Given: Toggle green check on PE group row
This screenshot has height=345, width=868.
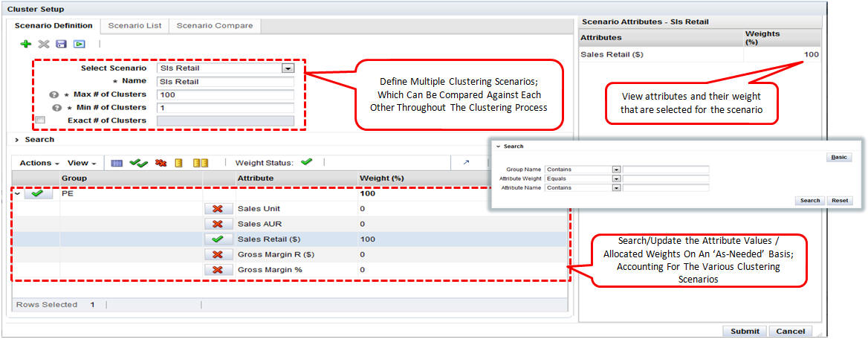Looking at the screenshot, I should coord(38,194).
